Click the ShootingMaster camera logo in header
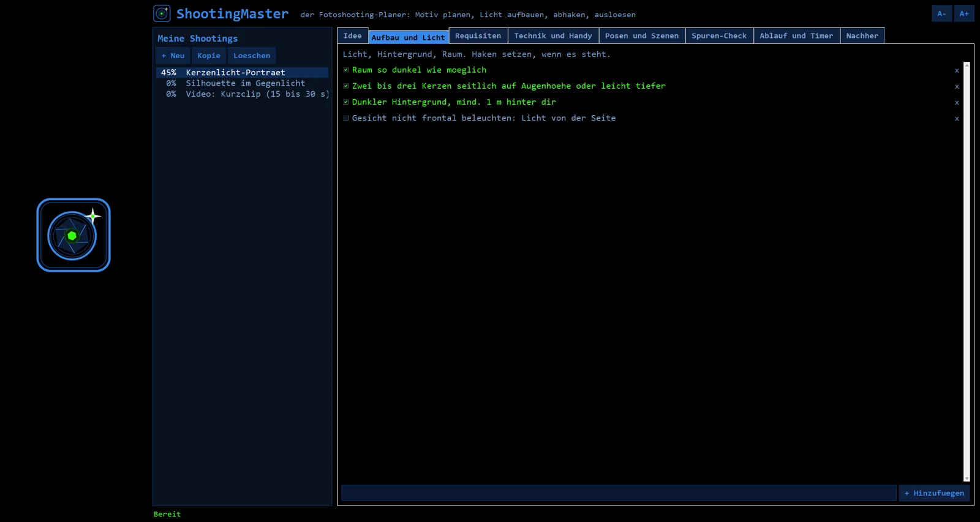 162,13
